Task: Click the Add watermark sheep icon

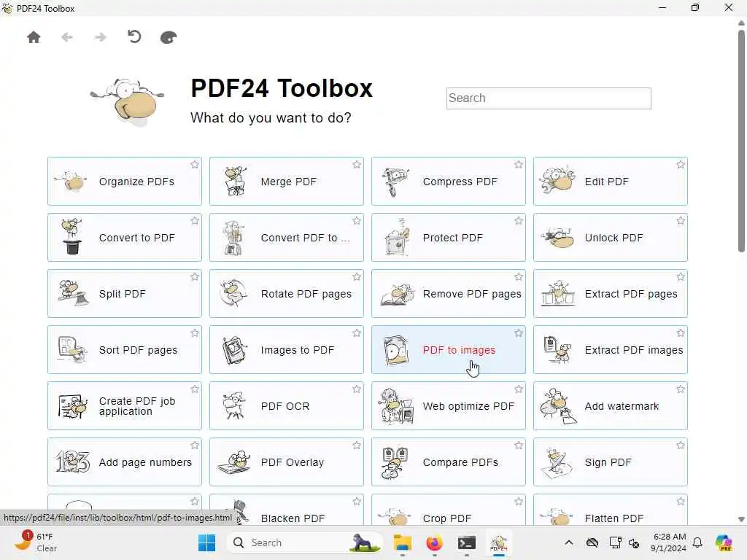Action: tap(558, 406)
